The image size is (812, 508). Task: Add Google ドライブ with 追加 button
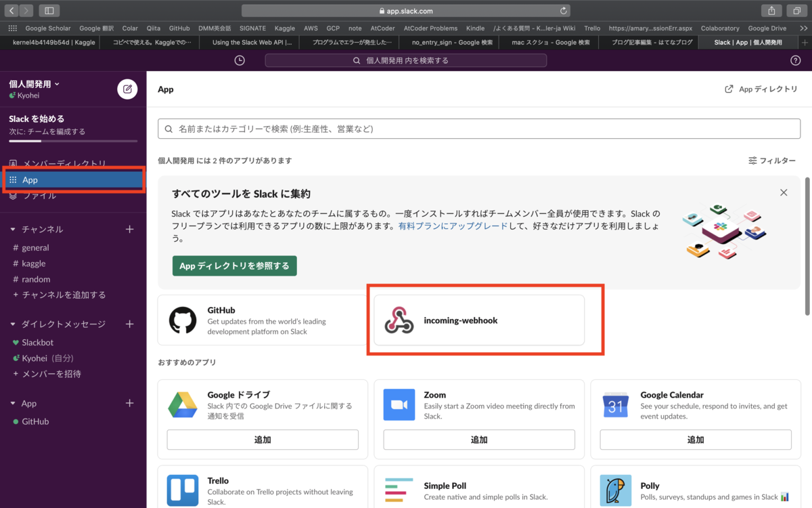(263, 440)
